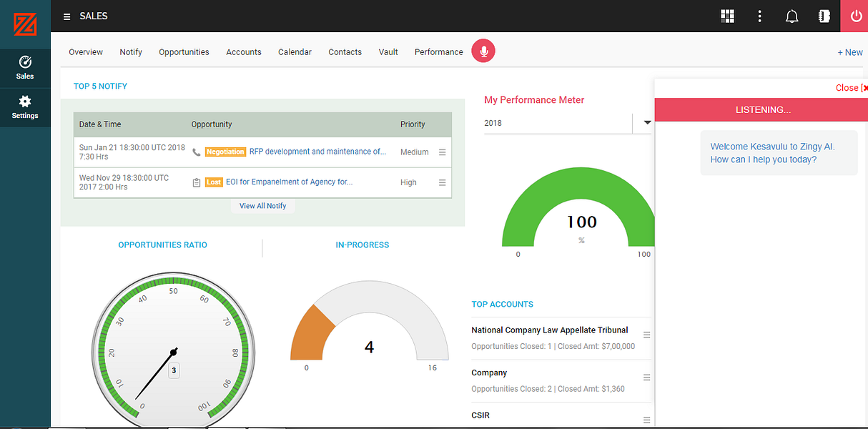Open EOI for Empanelment of Agency opportunity
Image resolution: width=868 pixels, height=429 pixels.
click(x=289, y=182)
